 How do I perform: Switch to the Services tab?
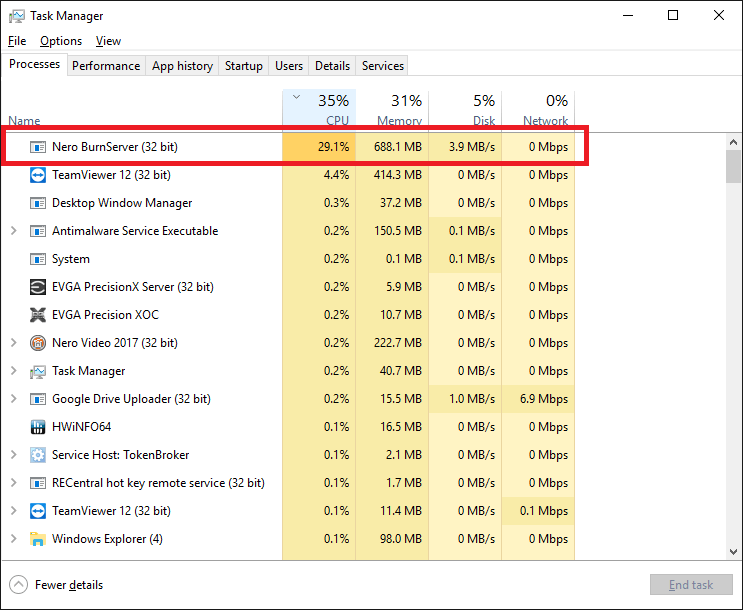pos(383,66)
